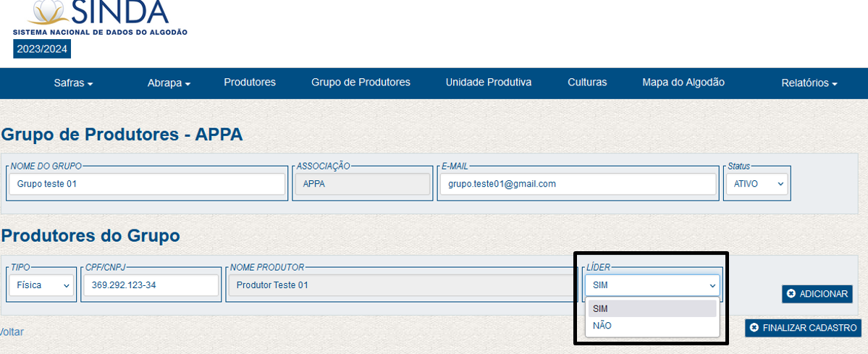The height and width of the screenshot is (354, 868).
Task: Open the Abrapa dropdown menu
Action: tap(169, 83)
